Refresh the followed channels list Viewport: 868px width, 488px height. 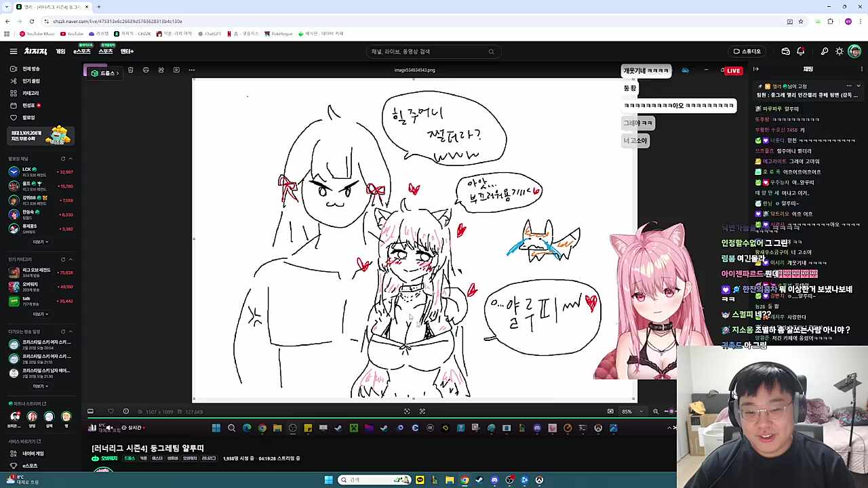(62, 159)
